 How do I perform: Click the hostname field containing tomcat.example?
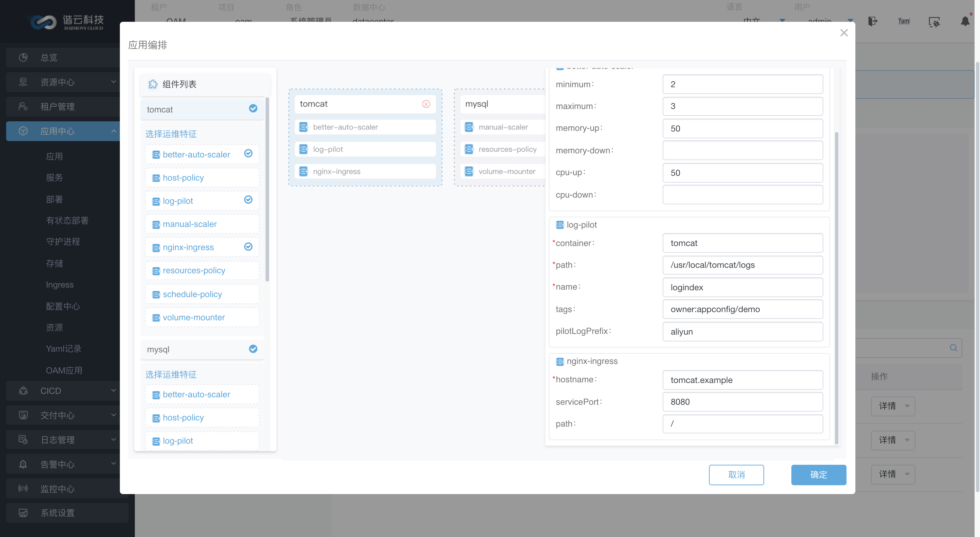tap(743, 380)
